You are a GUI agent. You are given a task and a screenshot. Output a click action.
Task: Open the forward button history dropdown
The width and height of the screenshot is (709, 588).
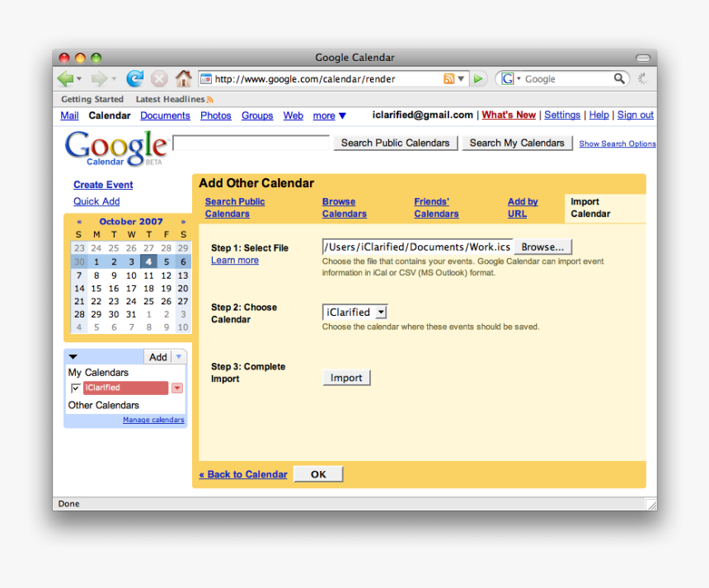coord(114,78)
